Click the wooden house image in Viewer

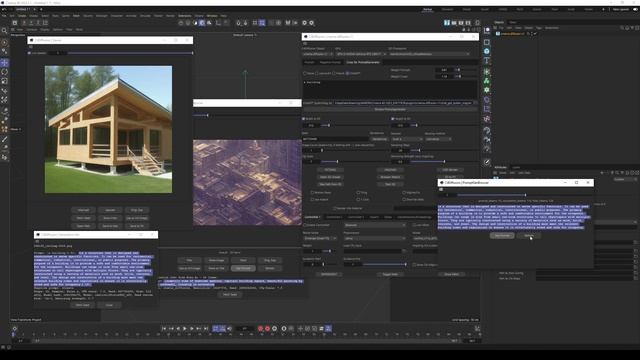[x=108, y=129]
